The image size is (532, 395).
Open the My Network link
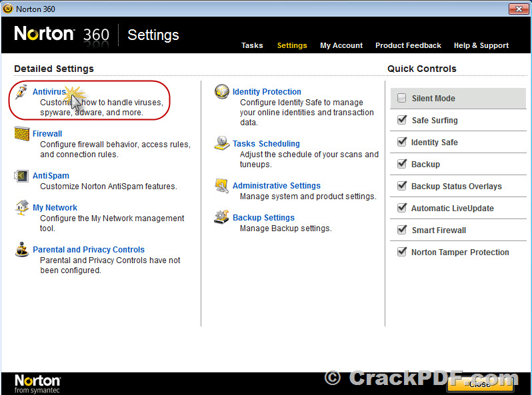(x=55, y=208)
